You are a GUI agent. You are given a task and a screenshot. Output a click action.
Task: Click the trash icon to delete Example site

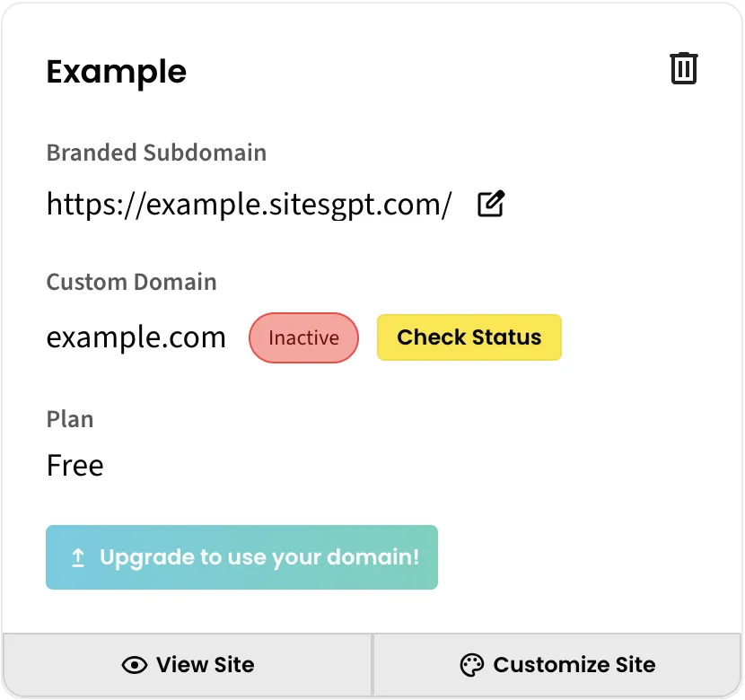(x=684, y=69)
